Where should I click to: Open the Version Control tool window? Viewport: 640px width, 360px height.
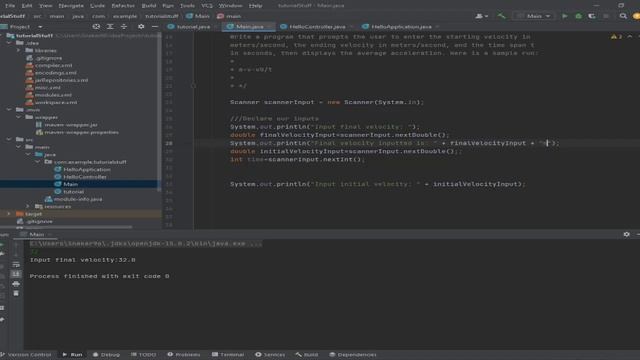26,354
